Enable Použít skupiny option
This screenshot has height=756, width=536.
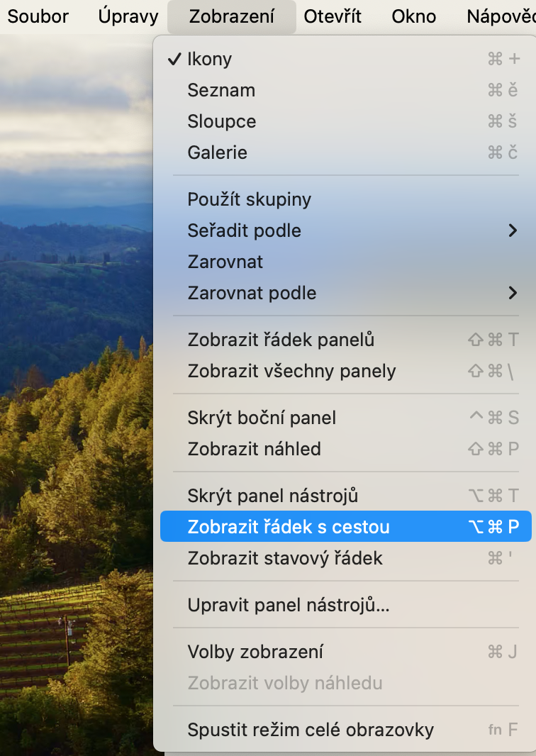click(x=250, y=199)
